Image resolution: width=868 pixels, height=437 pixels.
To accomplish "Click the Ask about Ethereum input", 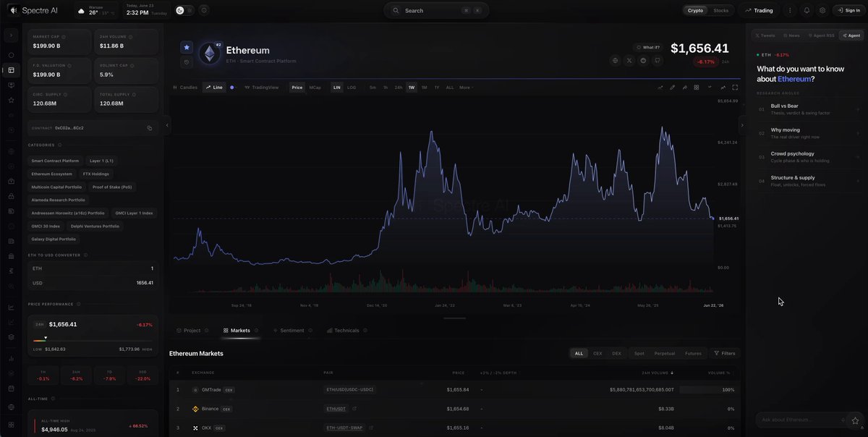I will (800, 420).
